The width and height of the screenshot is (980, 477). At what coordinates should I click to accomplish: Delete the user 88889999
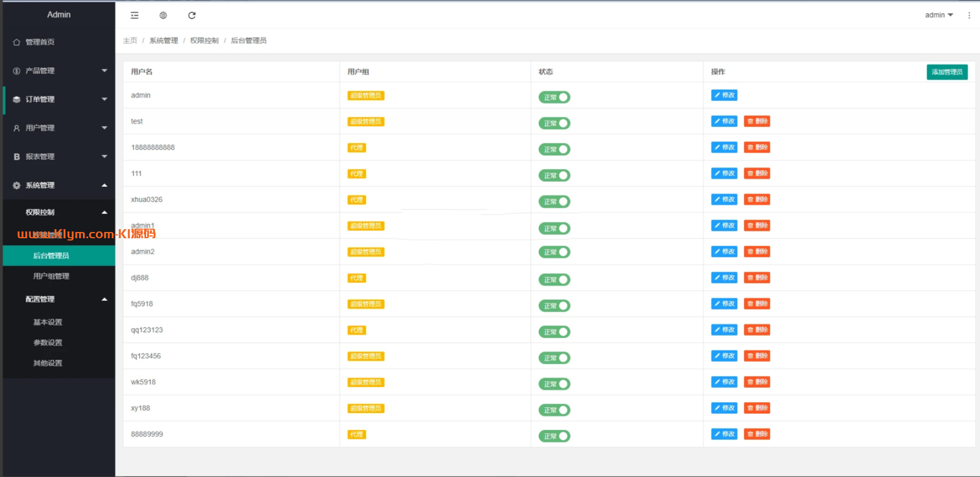coord(757,434)
